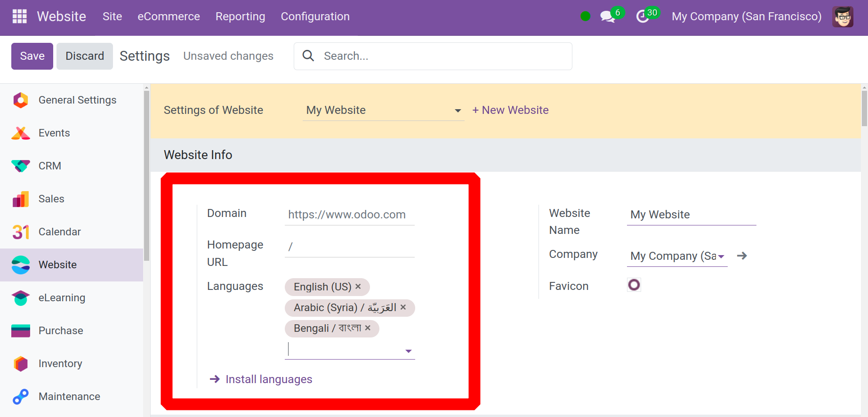Expand the Languages dropdown arrow
Image resolution: width=868 pixels, height=417 pixels.
(x=408, y=351)
